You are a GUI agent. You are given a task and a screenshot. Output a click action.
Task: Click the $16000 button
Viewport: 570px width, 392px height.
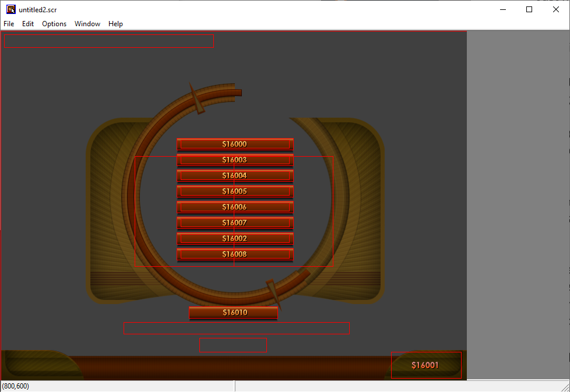(x=235, y=144)
